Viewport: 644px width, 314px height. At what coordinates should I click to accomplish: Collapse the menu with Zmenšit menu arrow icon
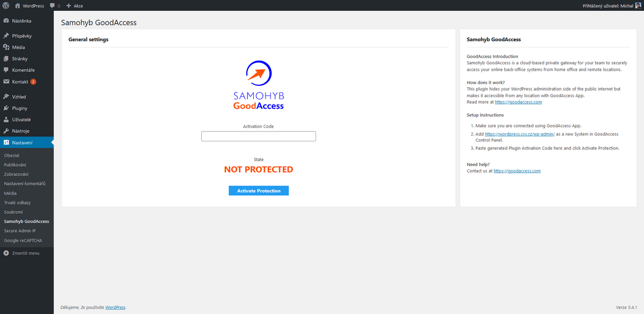point(6,253)
